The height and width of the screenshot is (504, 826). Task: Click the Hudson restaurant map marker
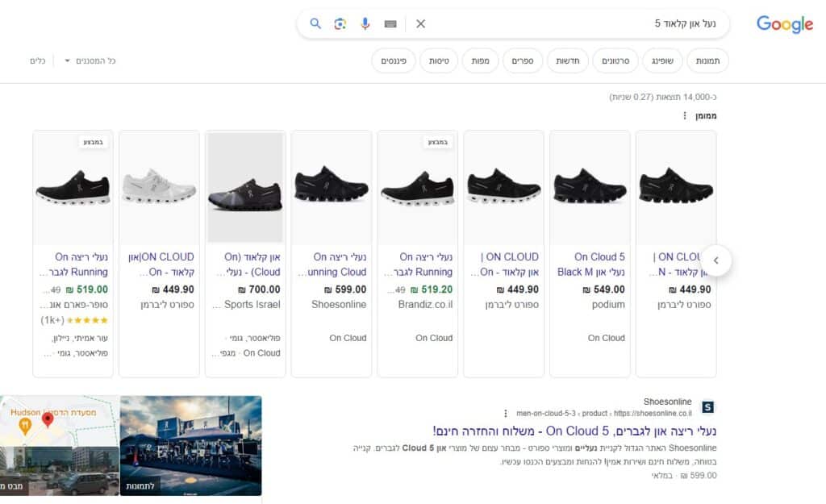(25, 426)
